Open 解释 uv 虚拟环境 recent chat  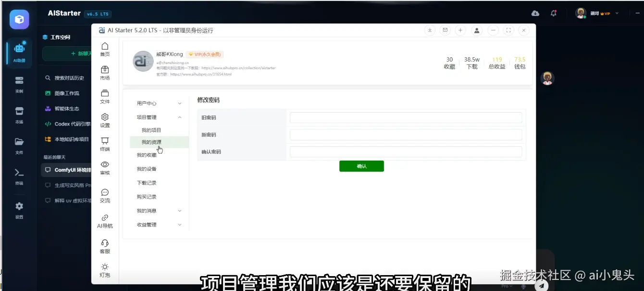tap(67, 201)
